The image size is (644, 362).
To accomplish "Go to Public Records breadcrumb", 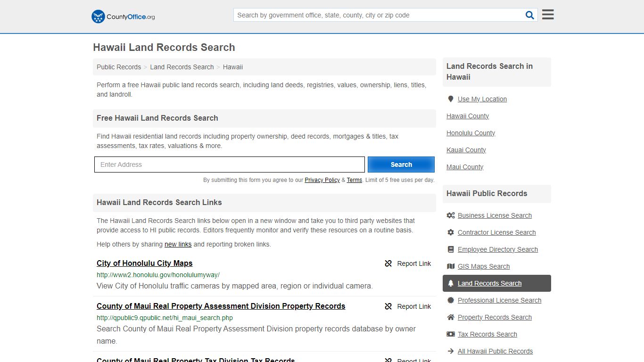I will (x=119, y=67).
